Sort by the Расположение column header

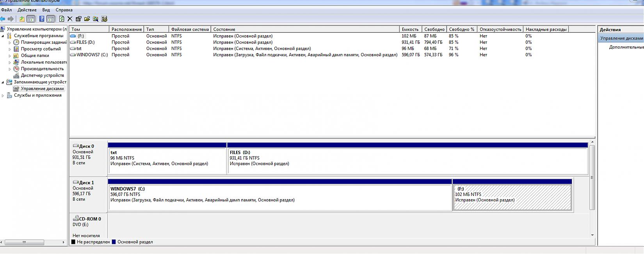(x=126, y=29)
